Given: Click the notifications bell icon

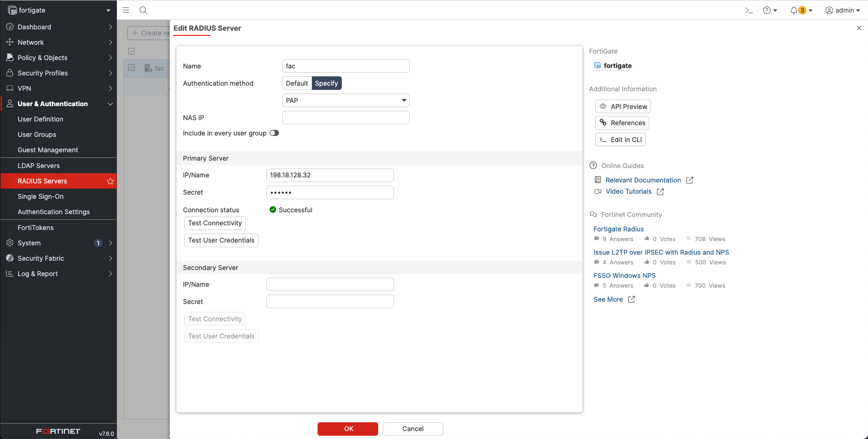Looking at the screenshot, I should [x=794, y=10].
